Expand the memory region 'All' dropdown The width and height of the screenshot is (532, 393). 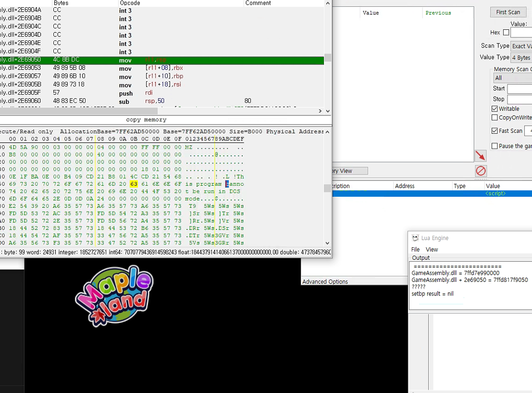[512, 78]
